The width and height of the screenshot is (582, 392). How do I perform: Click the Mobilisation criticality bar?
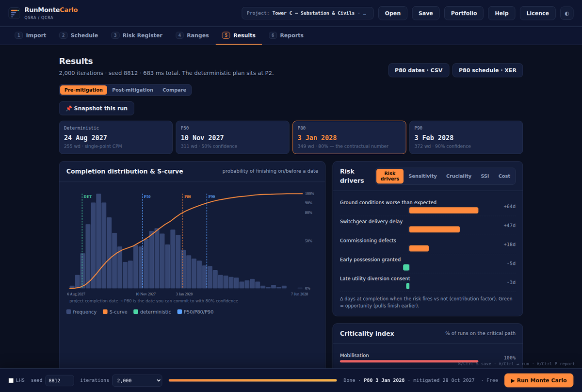(409, 361)
